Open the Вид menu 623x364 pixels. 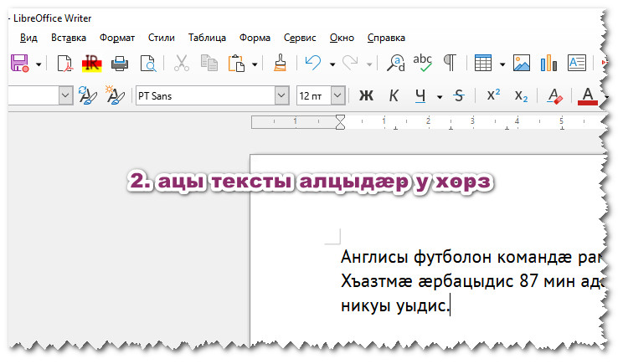pyautogui.click(x=28, y=38)
